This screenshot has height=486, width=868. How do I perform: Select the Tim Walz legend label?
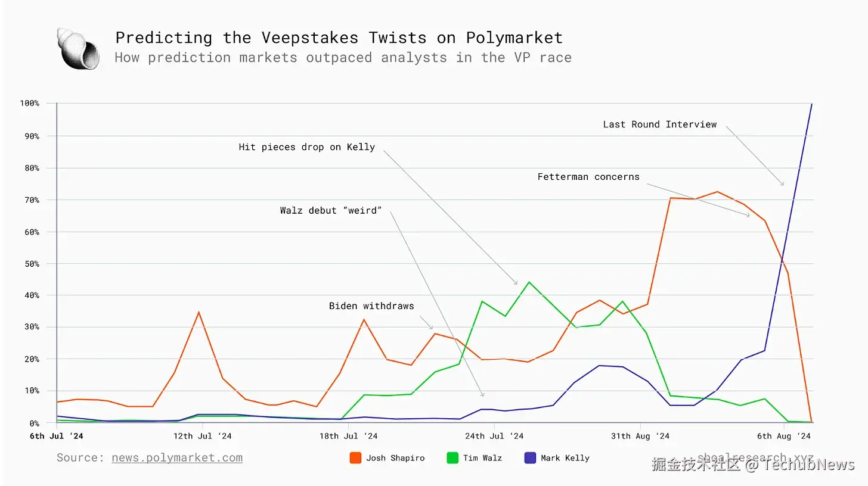click(483, 458)
